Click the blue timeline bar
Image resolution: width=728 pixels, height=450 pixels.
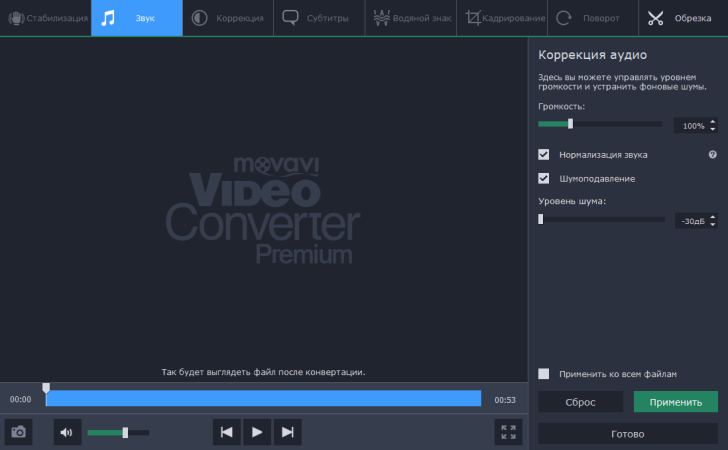[x=263, y=398]
